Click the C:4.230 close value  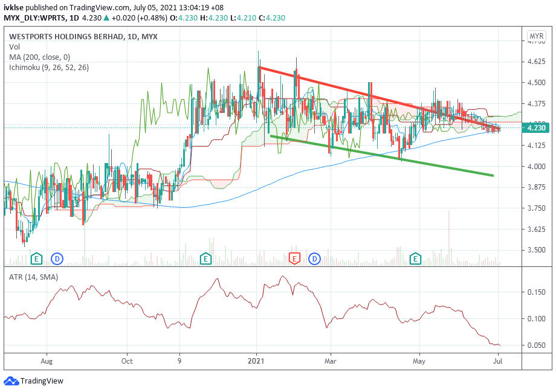point(272,18)
